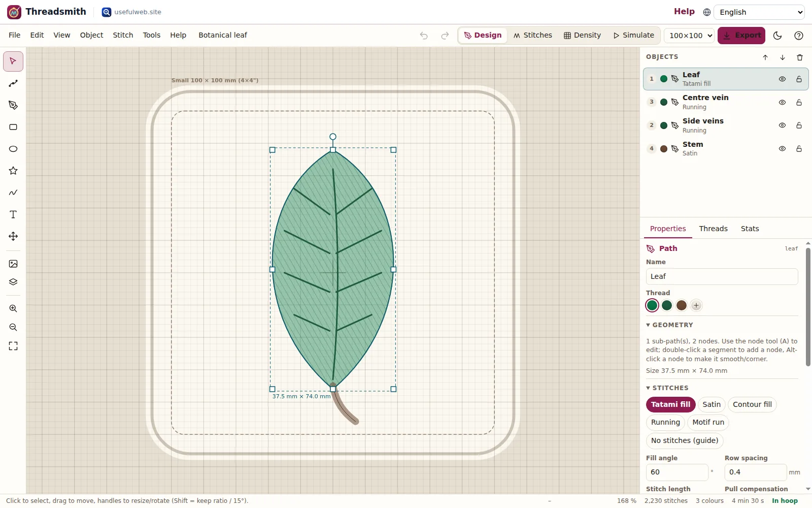
Task: Select No stitches (guide) option
Action: tap(685, 440)
